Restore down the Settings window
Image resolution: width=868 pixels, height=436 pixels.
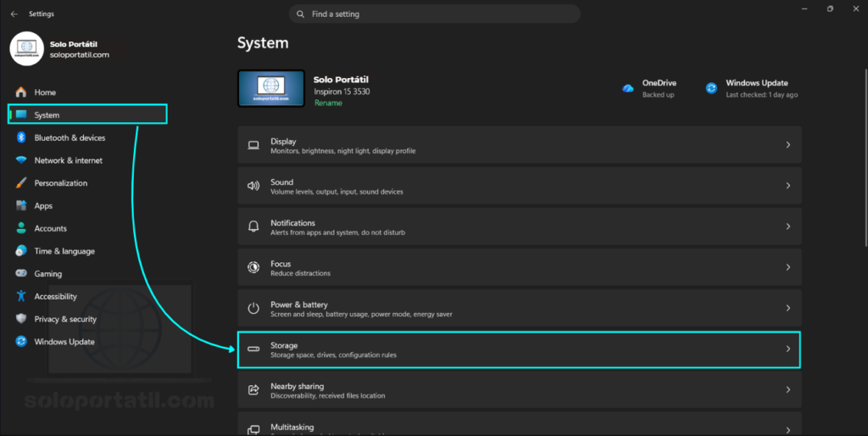(x=830, y=8)
